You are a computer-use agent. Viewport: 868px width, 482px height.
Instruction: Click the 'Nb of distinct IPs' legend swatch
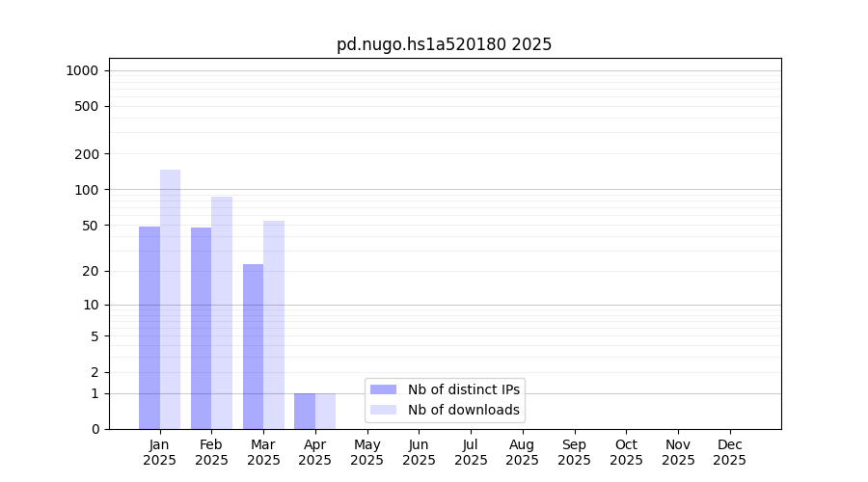[383, 389]
